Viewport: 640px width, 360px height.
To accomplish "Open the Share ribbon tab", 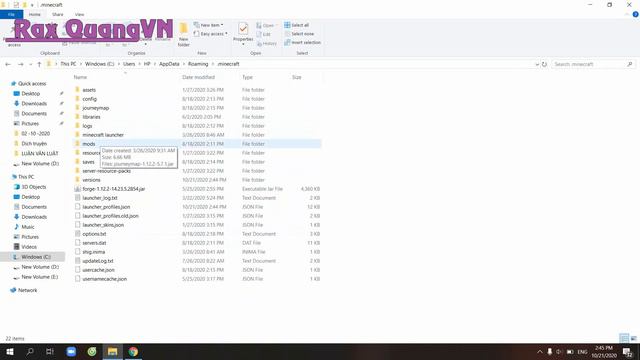I will 58,14.
